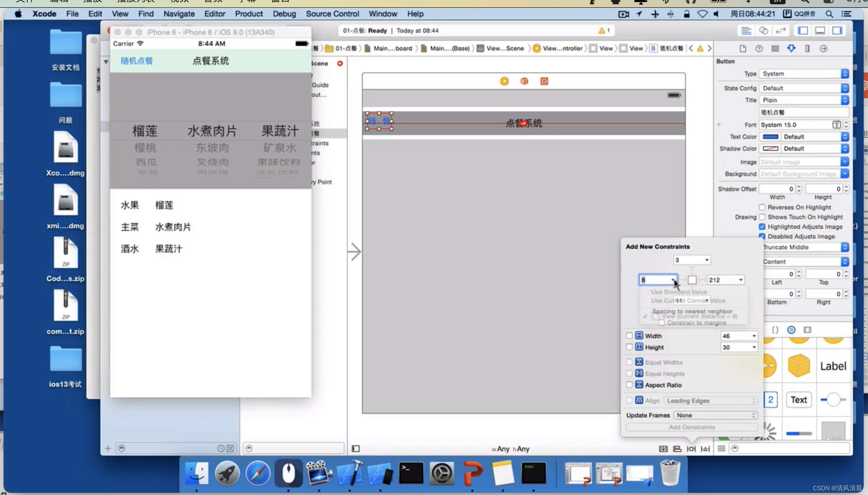
Task: Show the Media library tab
Action: click(807, 330)
